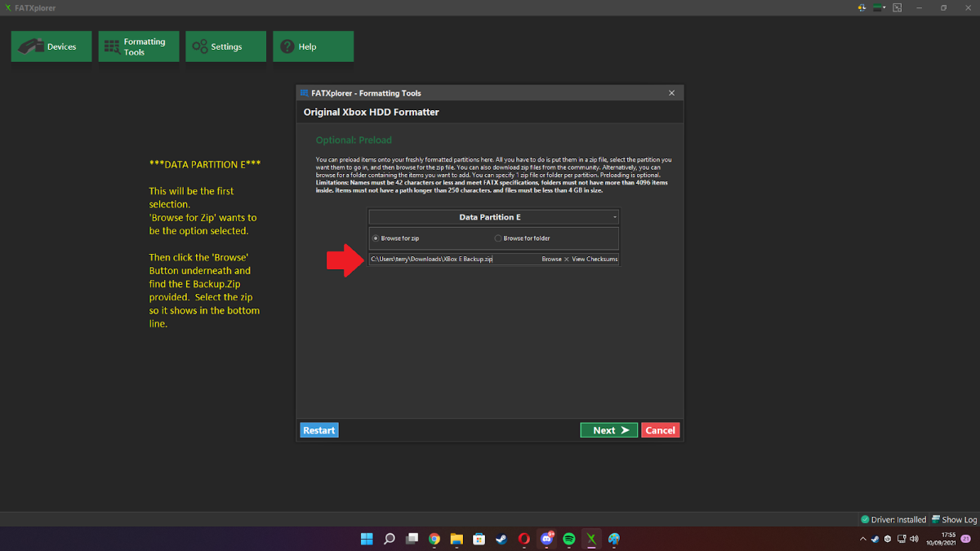Expand the Data Partition E dropdown
The image size is (980, 551).
(x=493, y=217)
